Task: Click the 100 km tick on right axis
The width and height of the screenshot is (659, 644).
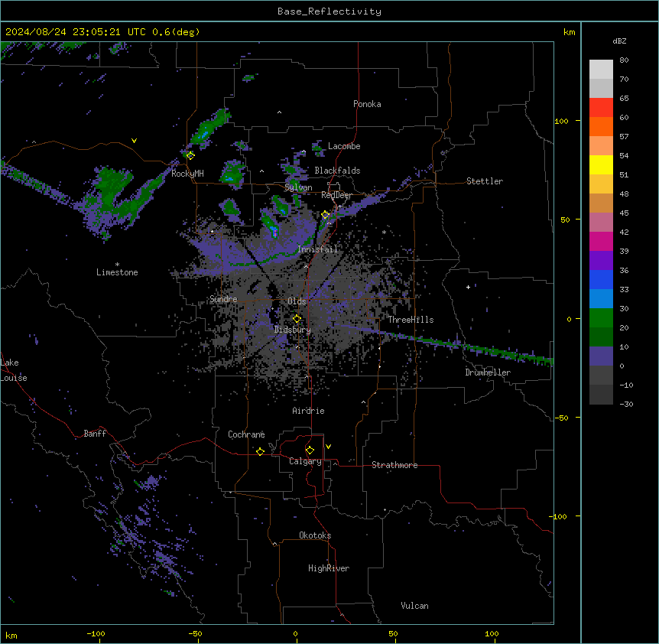Action: point(561,121)
